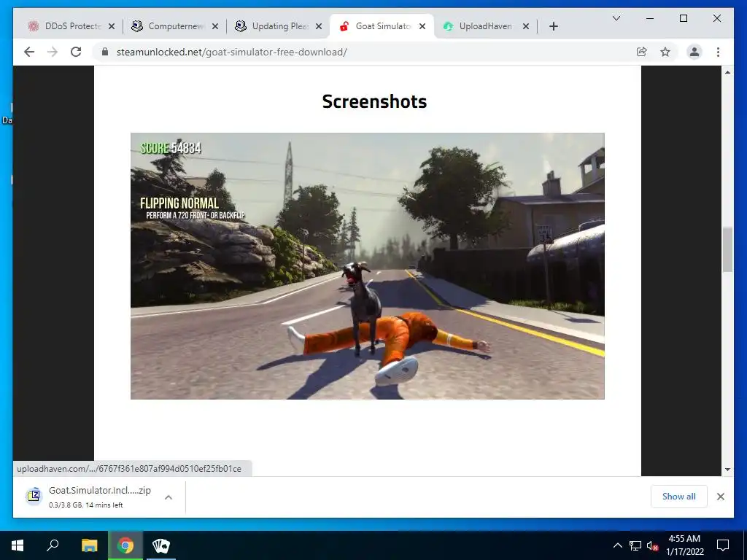Open Windows taskbar search
Image resolution: width=747 pixels, height=560 pixels.
click(53, 545)
